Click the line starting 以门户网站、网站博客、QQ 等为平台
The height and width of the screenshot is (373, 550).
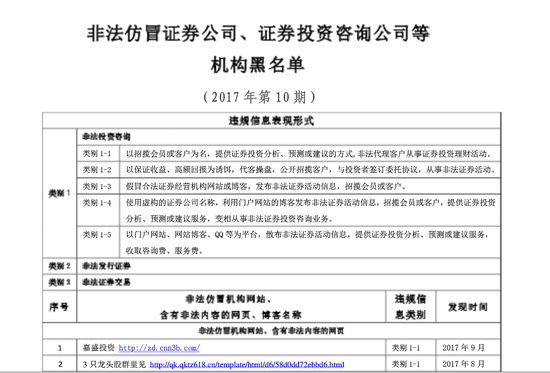pos(307,234)
